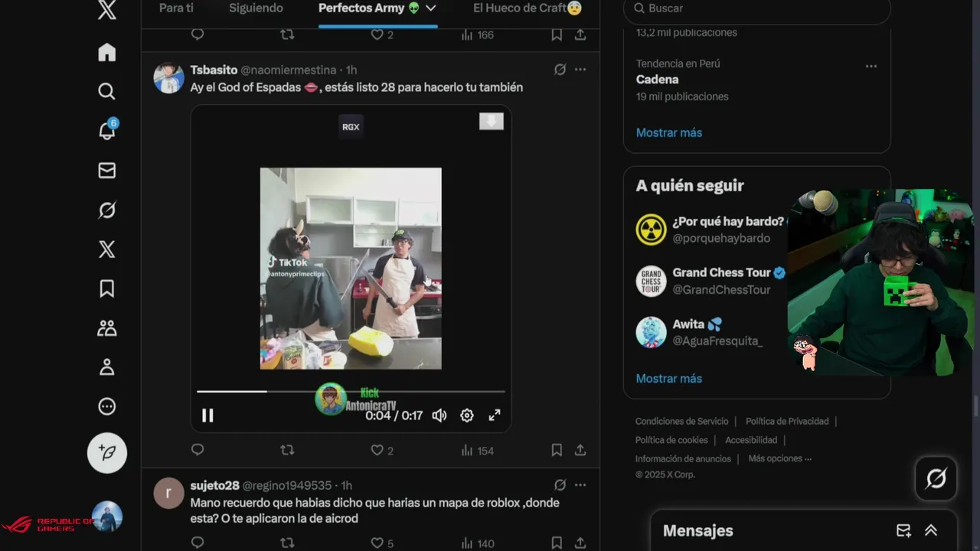This screenshot has width=980, height=551.
Task: Open more options for Cadena trend
Action: coord(871,67)
